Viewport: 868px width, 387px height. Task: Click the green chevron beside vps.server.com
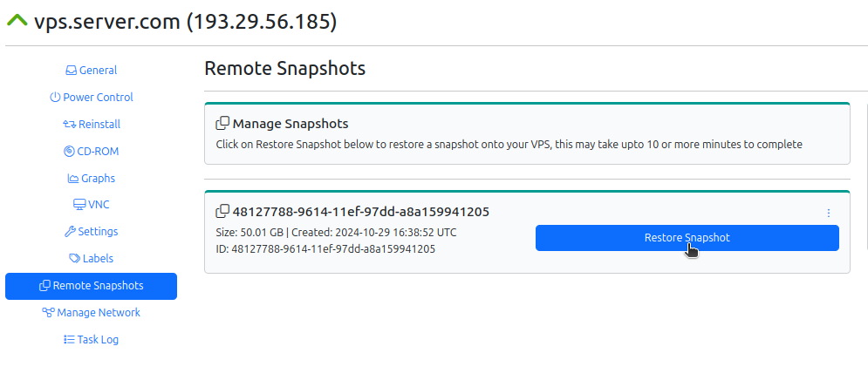point(17,21)
